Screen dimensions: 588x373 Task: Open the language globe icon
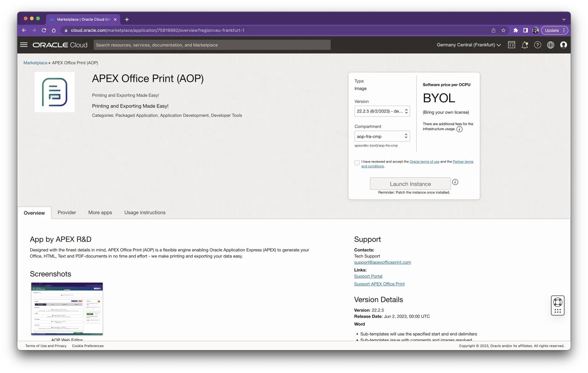pos(551,45)
